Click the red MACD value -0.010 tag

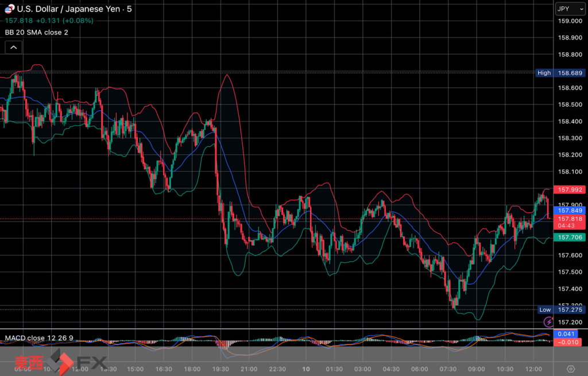[x=568, y=342]
